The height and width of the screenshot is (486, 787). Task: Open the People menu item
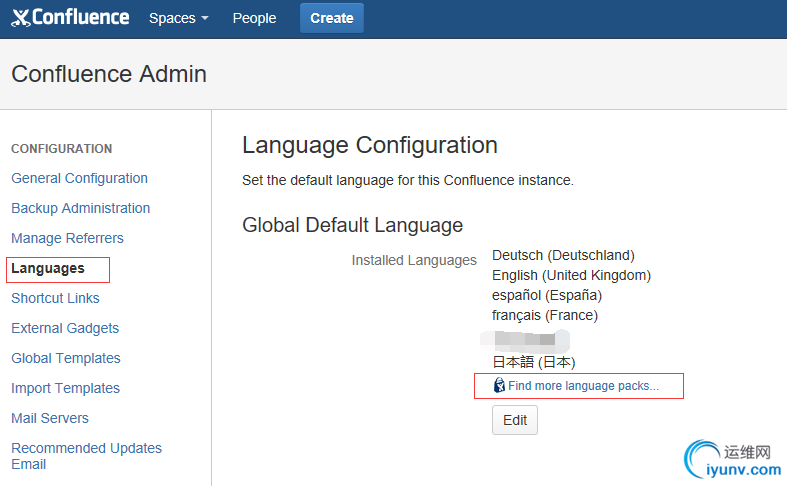[x=254, y=18]
